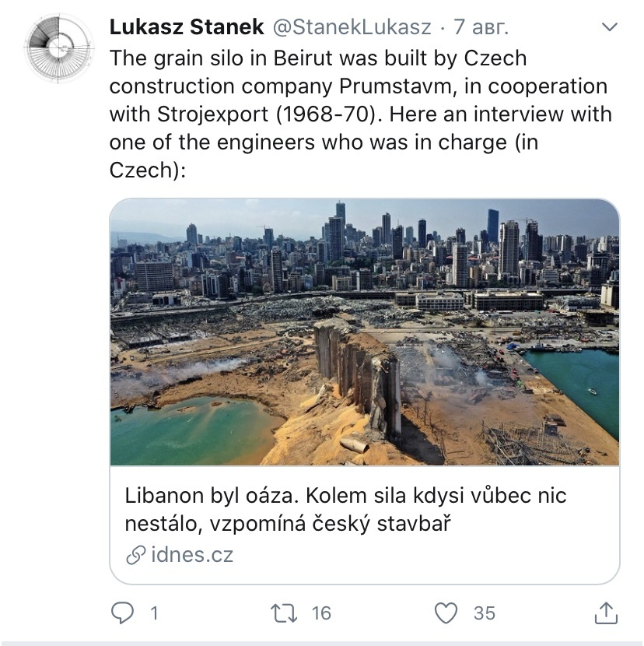Click the chain link icon beside idnes.cz
Image resolution: width=644 pixels, height=646 pixels.
[x=135, y=555]
